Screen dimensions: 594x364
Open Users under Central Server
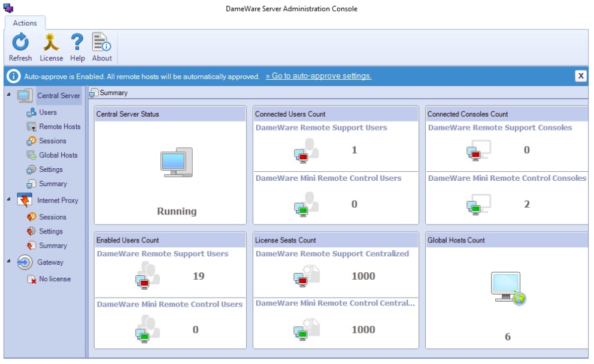coord(48,113)
